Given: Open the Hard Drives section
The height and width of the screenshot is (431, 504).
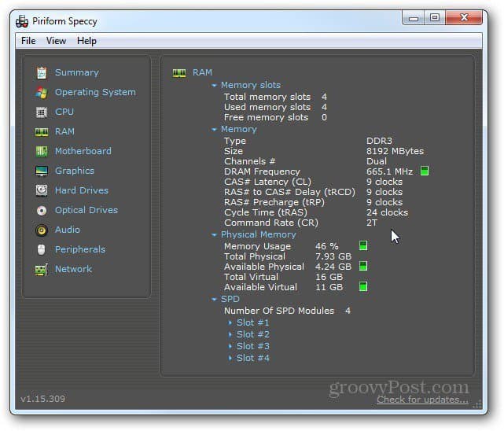Looking at the screenshot, I should tap(82, 190).
